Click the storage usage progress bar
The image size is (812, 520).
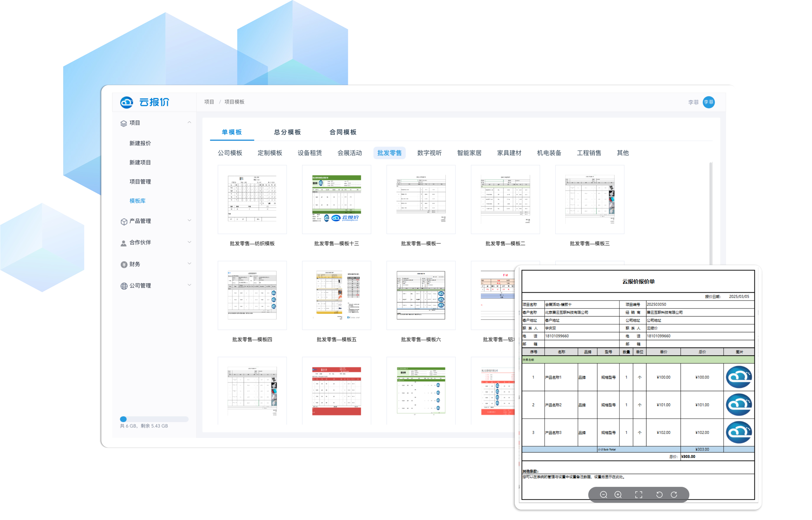click(154, 419)
